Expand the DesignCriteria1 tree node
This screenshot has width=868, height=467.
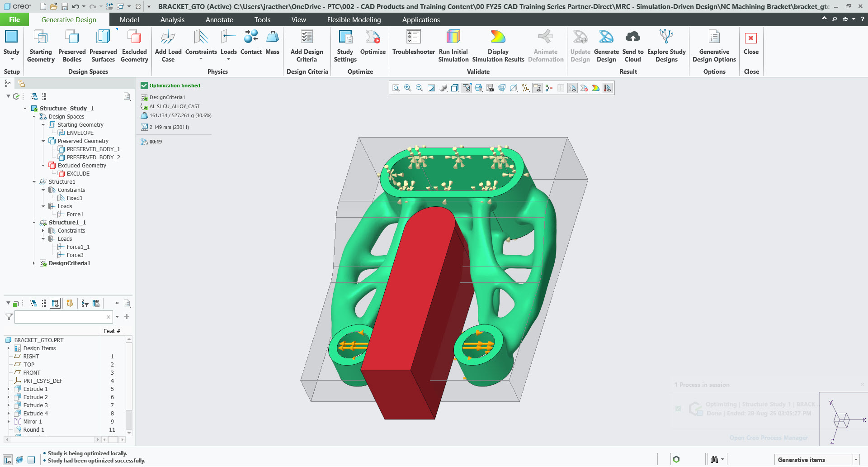pos(34,263)
